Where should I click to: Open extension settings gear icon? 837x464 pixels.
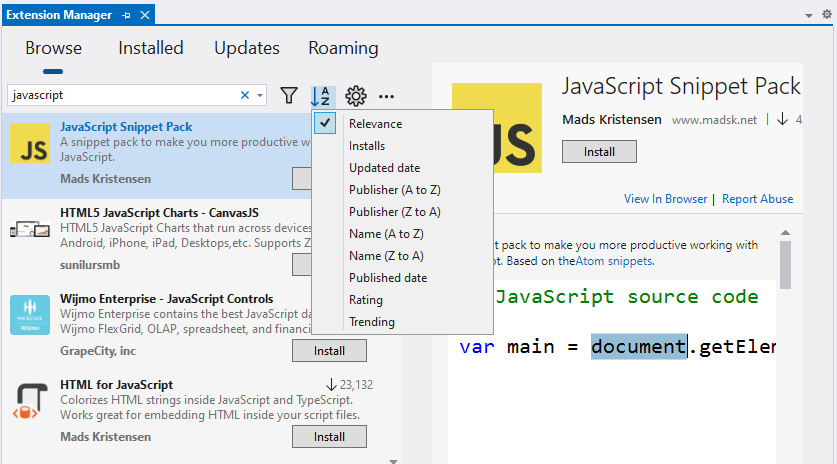click(x=356, y=96)
